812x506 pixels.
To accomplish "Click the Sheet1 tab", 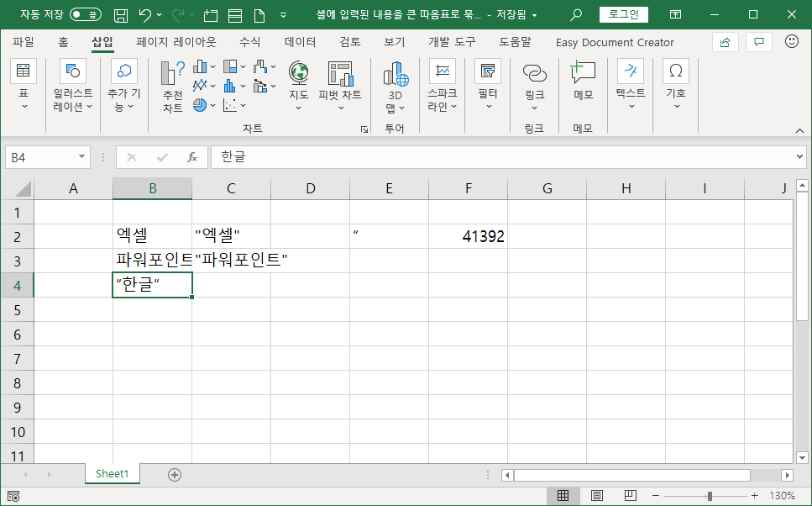I will [112, 474].
